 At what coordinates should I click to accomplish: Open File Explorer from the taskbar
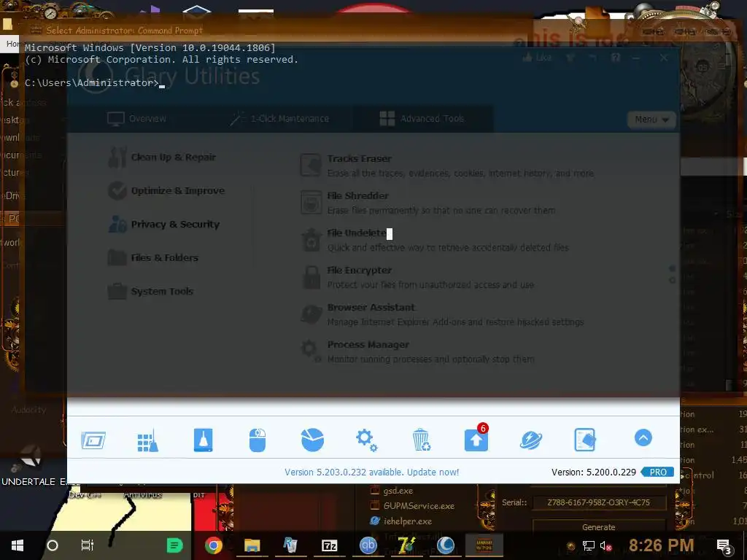[252, 545]
